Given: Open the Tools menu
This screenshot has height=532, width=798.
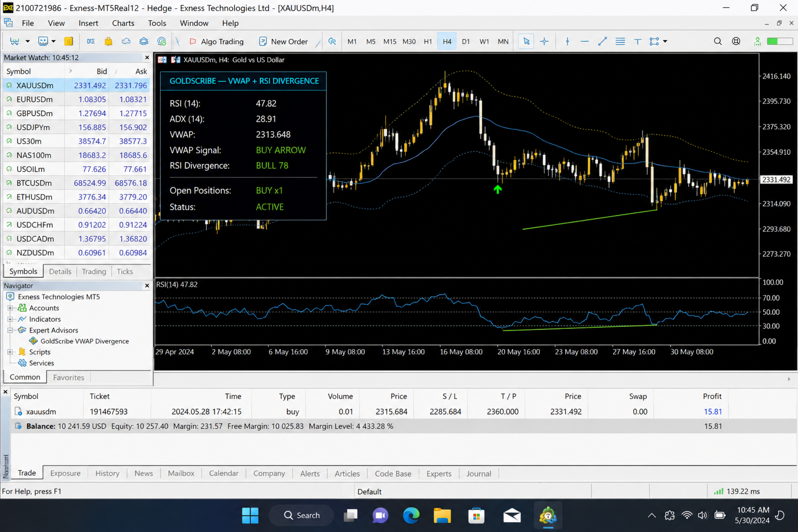Looking at the screenshot, I should point(157,23).
